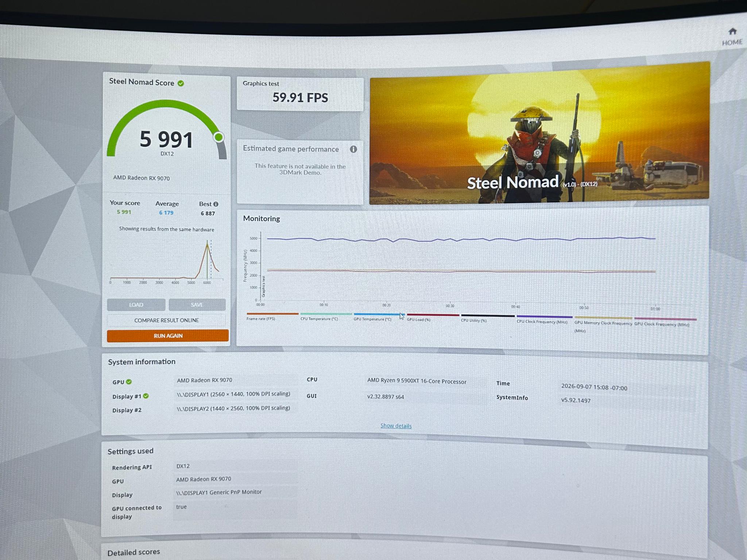Click the Best score value 6 887
The image size is (747, 560).
(208, 213)
